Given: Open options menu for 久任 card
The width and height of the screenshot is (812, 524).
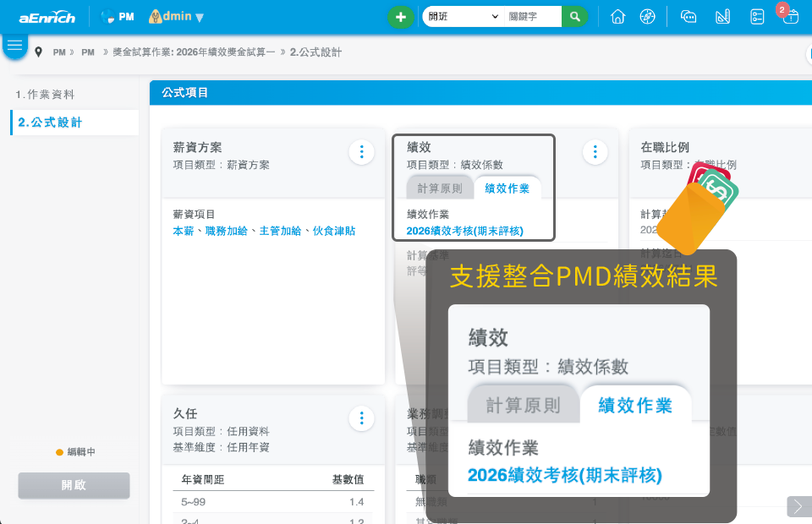Looking at the screenshot, I should [361, 418].
